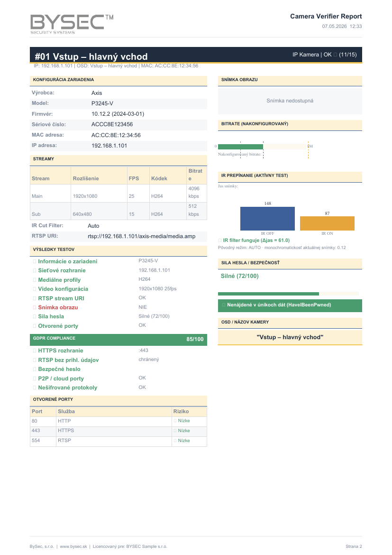The width and height of the screenshot is (392, 555).
Task: Click icon in Nenájdené v únikoch dát banner
Action: click(x=224, y=305)
